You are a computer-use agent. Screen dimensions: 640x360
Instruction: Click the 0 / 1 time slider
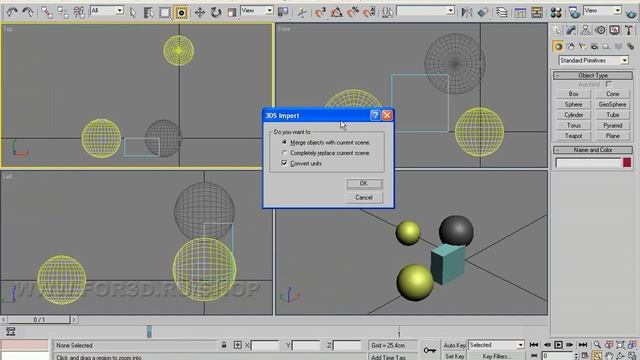click(x=39, y=320)
